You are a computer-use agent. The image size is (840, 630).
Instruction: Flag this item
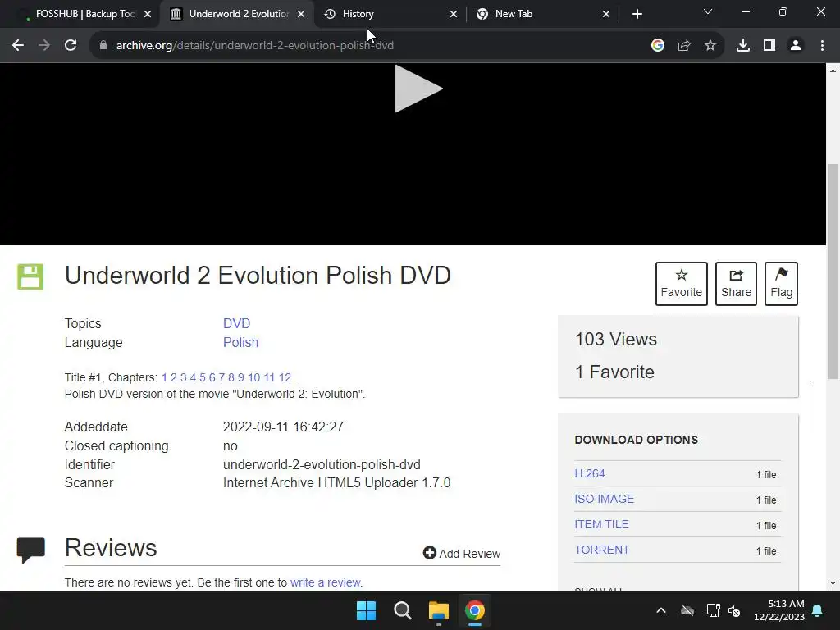[x=781, y=283]
